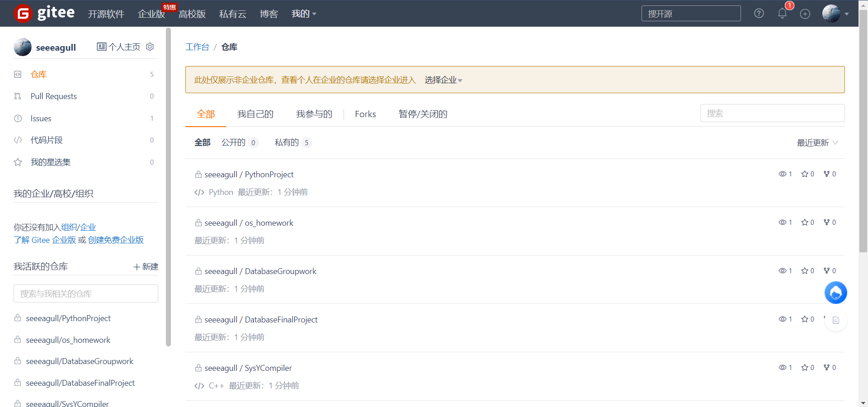Click the fork icon for DatabaseGroupwork
Viewport: 868px width, 407px height.
[x=827, y=271]
